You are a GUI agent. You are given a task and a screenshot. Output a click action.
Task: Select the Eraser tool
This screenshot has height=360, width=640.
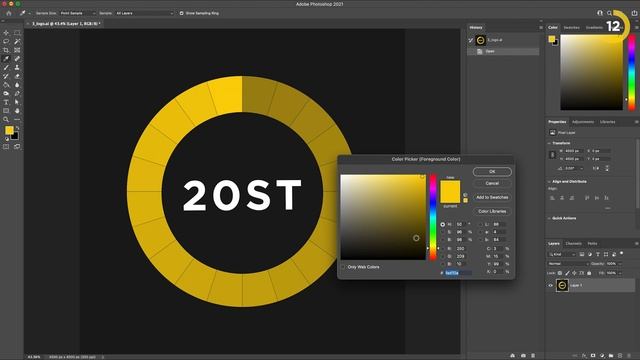coord(17,76)
